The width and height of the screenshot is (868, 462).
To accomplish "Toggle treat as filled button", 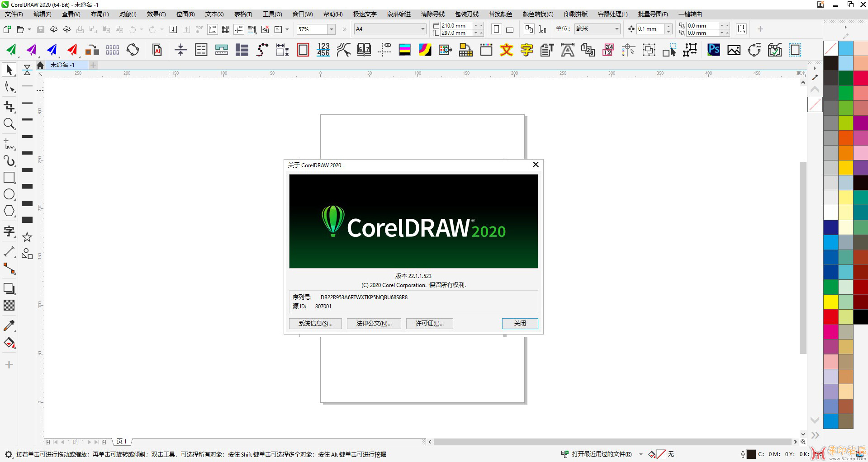I will (741, 29).
